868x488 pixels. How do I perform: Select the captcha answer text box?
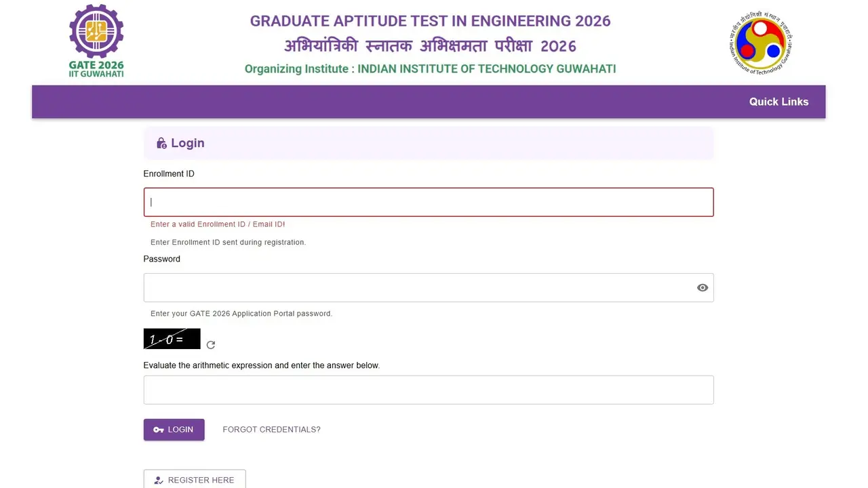coord(429,390)
